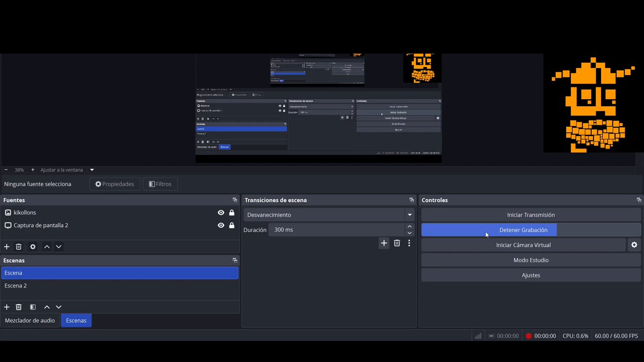This screenshot has height=362, width=644.
Task: Add a scene transition with the plus icon
Action: [384, 243]
